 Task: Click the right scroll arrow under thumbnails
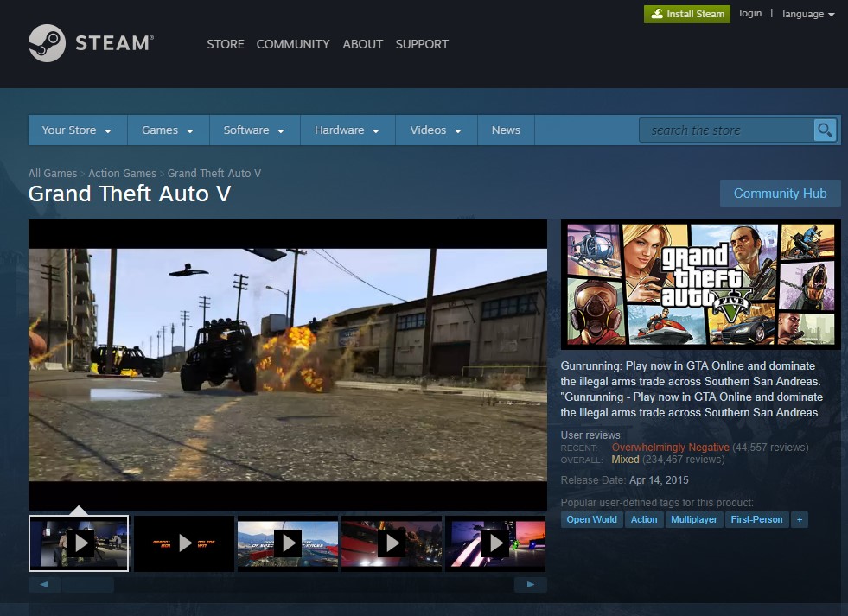(x=531, y=584)
